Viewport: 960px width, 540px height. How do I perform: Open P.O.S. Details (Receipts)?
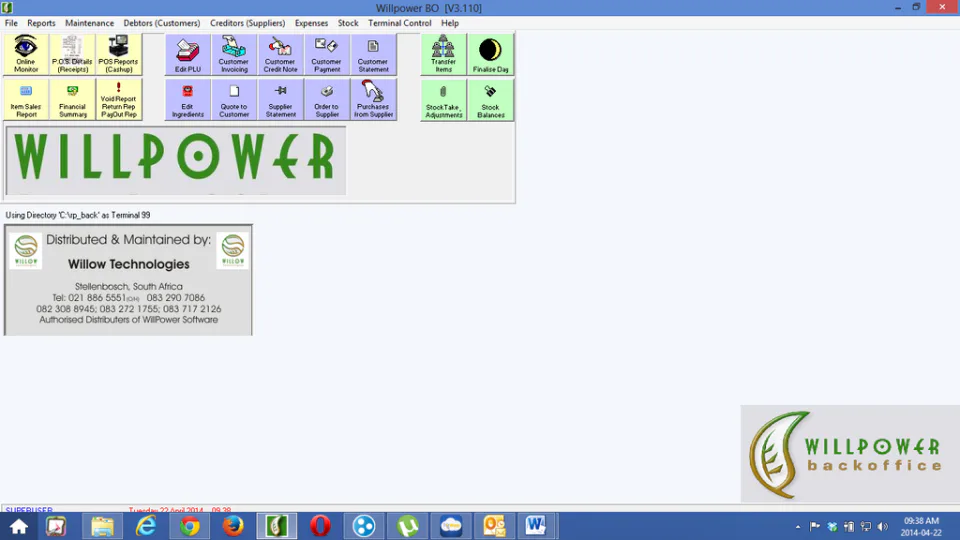click(x=72, y=54)
